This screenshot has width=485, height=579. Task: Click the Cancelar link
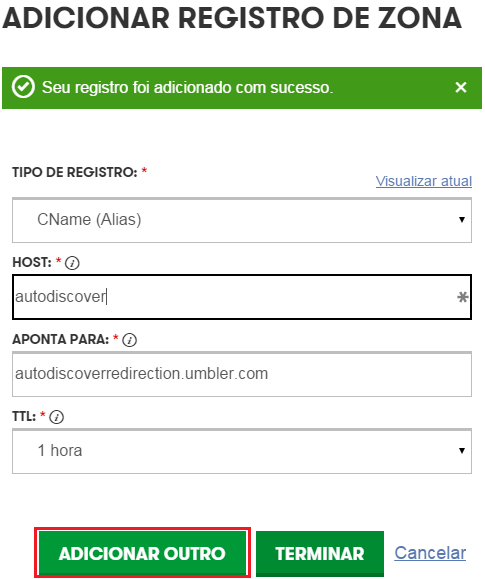430,553
